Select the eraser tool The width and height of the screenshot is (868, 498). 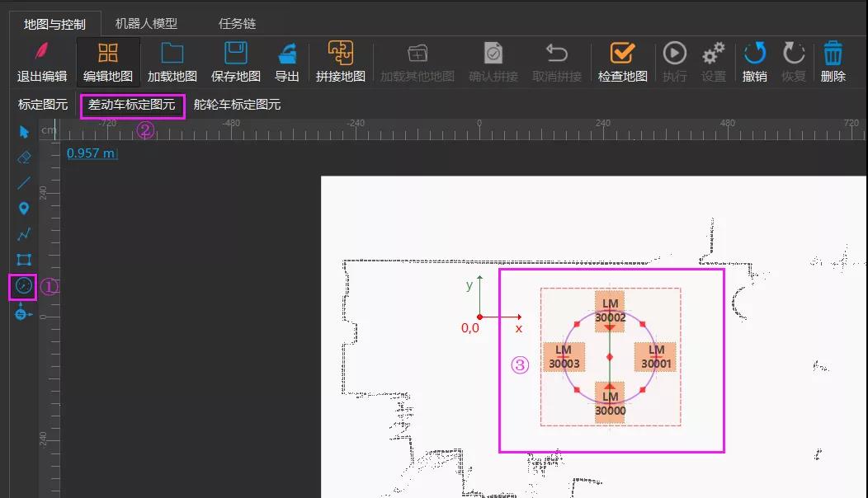click(x=23, y=157)
